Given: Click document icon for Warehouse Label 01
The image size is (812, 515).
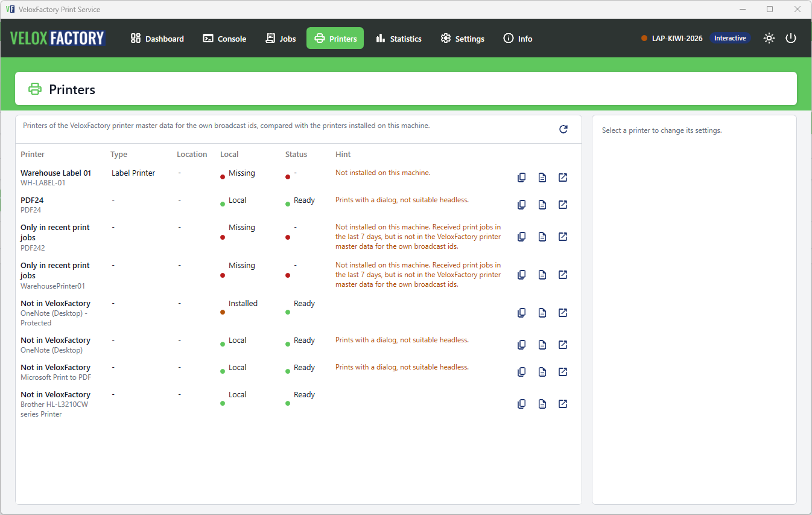Looking at the screenshot, I should point(542,178).
